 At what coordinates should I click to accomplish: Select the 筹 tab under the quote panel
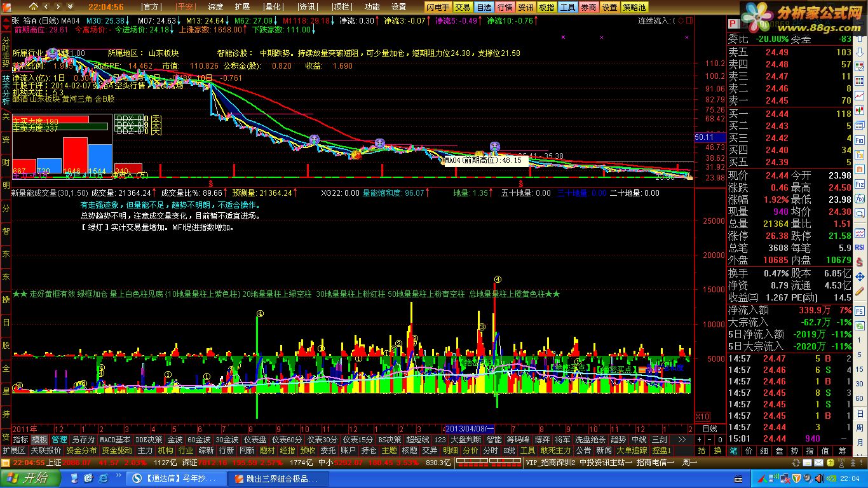click(x=843, y=450)
